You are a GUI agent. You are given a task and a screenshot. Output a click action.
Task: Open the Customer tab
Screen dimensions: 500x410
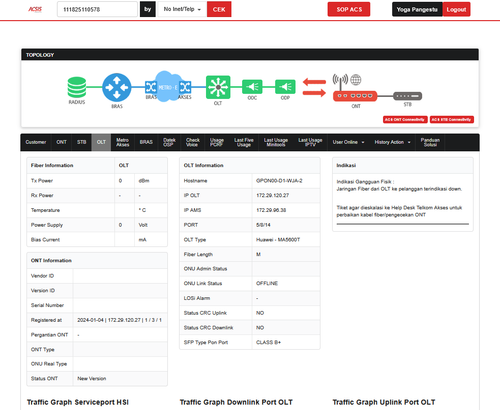36,142
